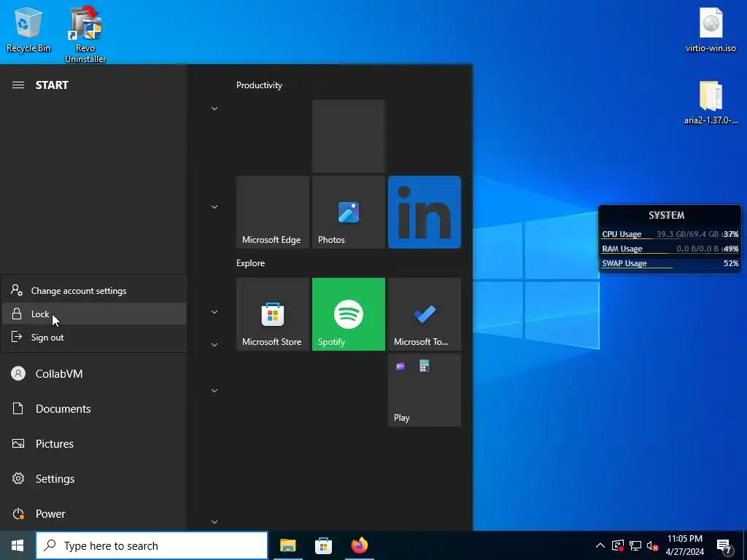
Task: Launch the Spotify tile
Action: click(x=348, y=314)
